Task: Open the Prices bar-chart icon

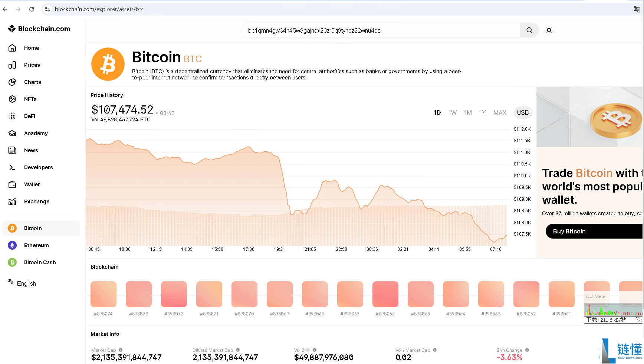Action: click(12, 65)
